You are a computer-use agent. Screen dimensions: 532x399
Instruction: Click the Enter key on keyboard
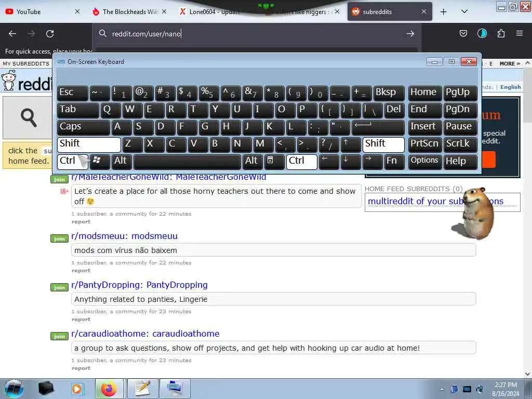tap(378, 127)
